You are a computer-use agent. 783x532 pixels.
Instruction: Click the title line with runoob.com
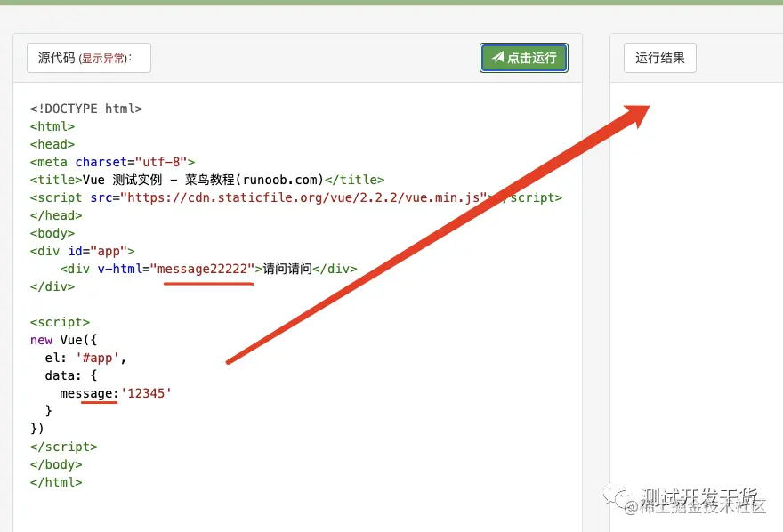pyautogui.click(x=207, y=180)
